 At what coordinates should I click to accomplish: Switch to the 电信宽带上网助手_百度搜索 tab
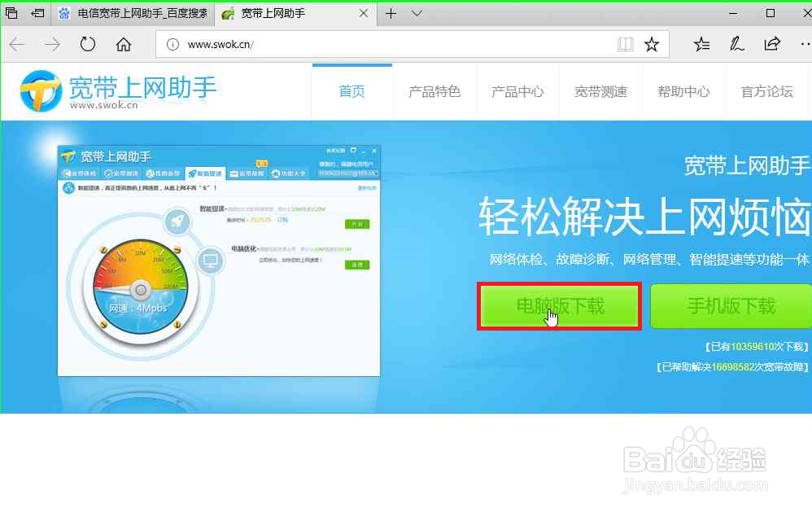tap(133, 14)
